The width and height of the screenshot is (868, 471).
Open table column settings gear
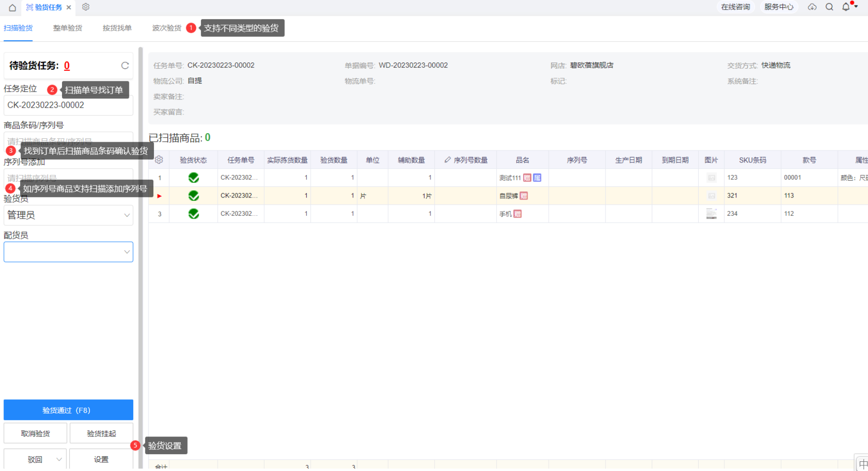[x=159, y=160]
